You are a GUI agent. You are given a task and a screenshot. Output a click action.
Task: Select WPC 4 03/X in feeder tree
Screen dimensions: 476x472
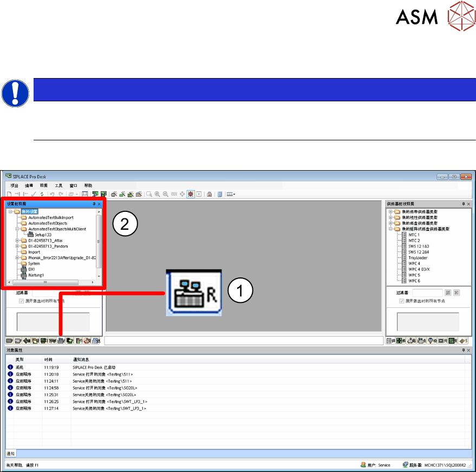coord(419,269)
